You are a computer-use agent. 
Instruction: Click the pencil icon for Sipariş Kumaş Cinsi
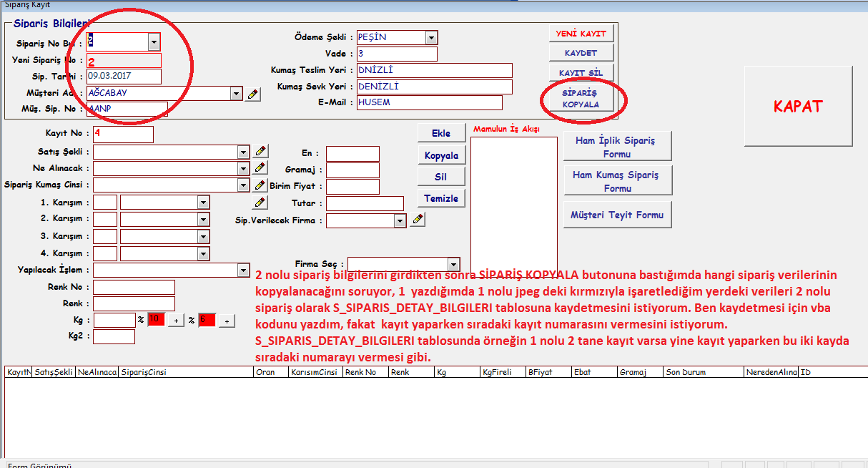tap(260, 185)
